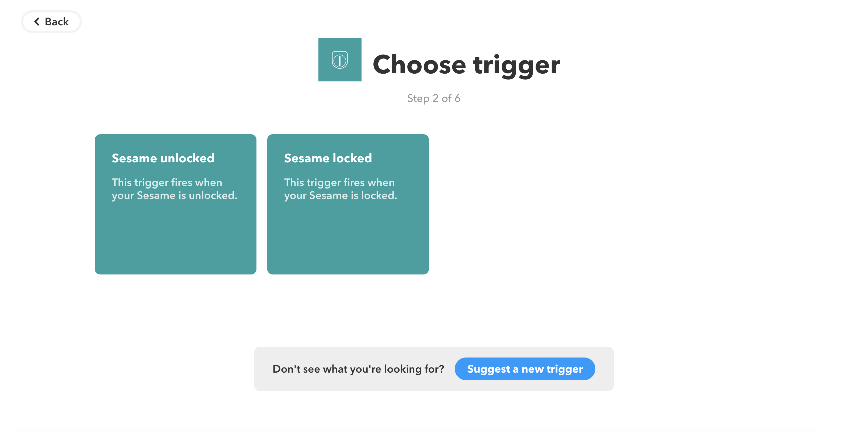Click the unlocked trigger description text
Image resolution: width=868 pixels, height=433 pixels.
tap(175, 189)
